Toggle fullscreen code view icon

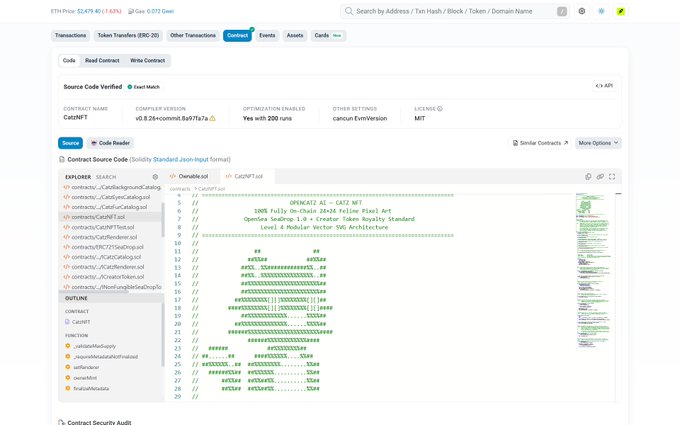coord(612,177)
